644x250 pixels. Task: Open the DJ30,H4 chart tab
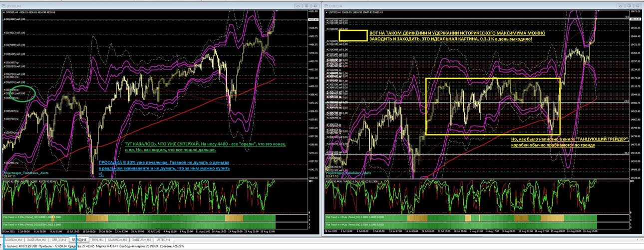point(98,240)
